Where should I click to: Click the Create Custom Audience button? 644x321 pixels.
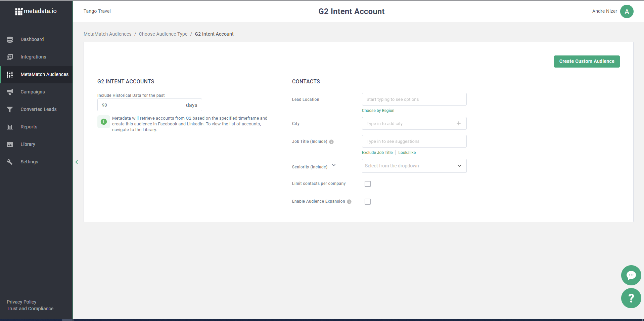click(x=587, y=62)
